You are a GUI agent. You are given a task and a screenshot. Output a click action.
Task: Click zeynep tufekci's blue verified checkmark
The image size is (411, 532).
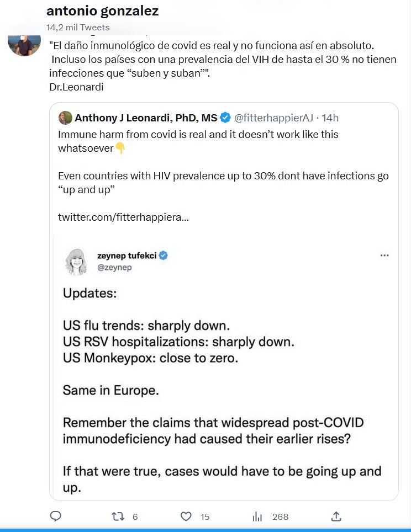tap(164, 256)
